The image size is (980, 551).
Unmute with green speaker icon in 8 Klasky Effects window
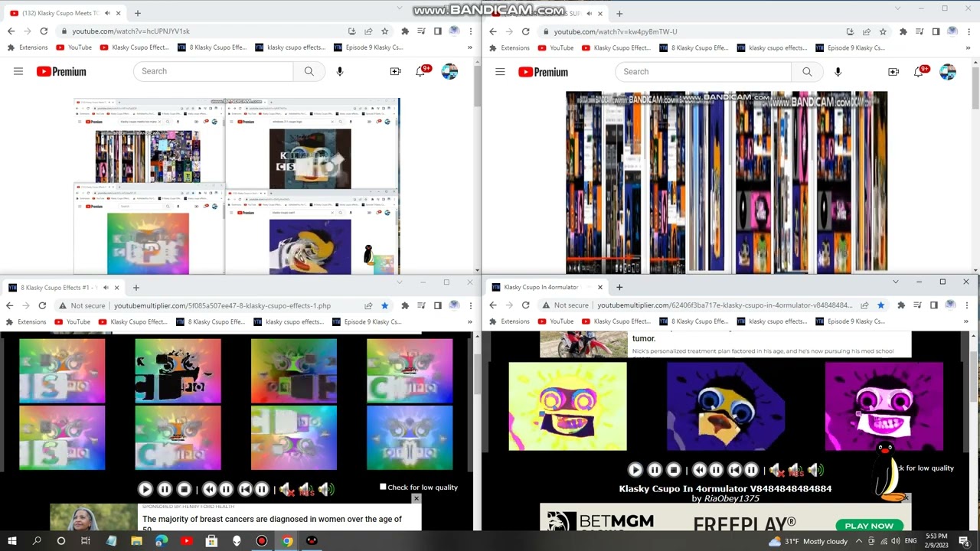tap(327, 489)
